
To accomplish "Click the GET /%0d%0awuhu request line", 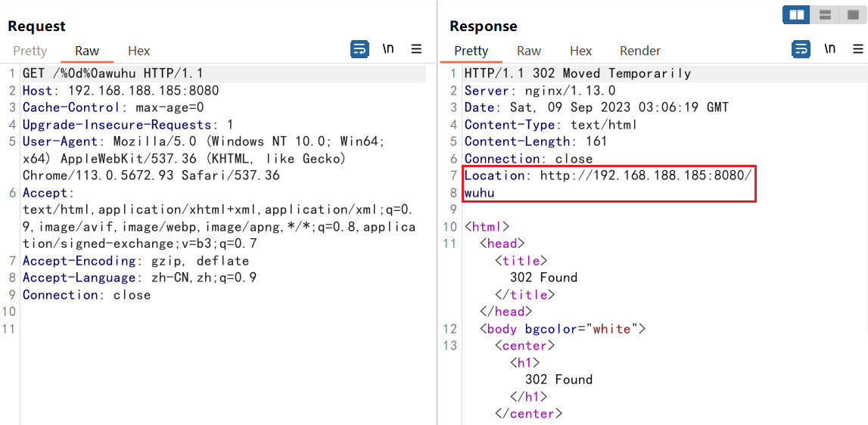I will (112, 73).
